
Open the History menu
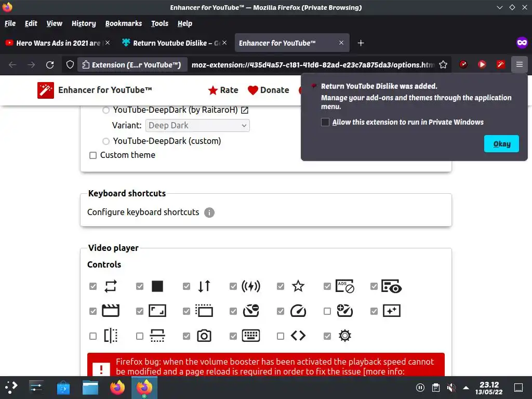pos(84,23)
